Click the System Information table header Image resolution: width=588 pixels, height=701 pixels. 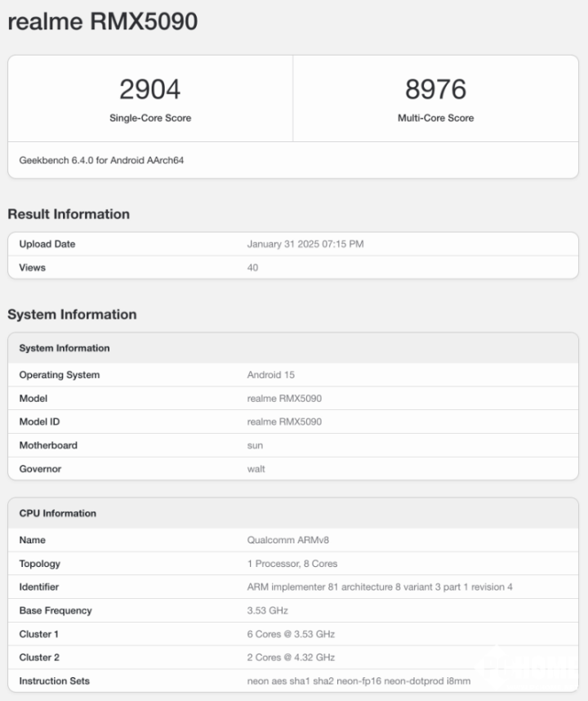click(65, 348)
